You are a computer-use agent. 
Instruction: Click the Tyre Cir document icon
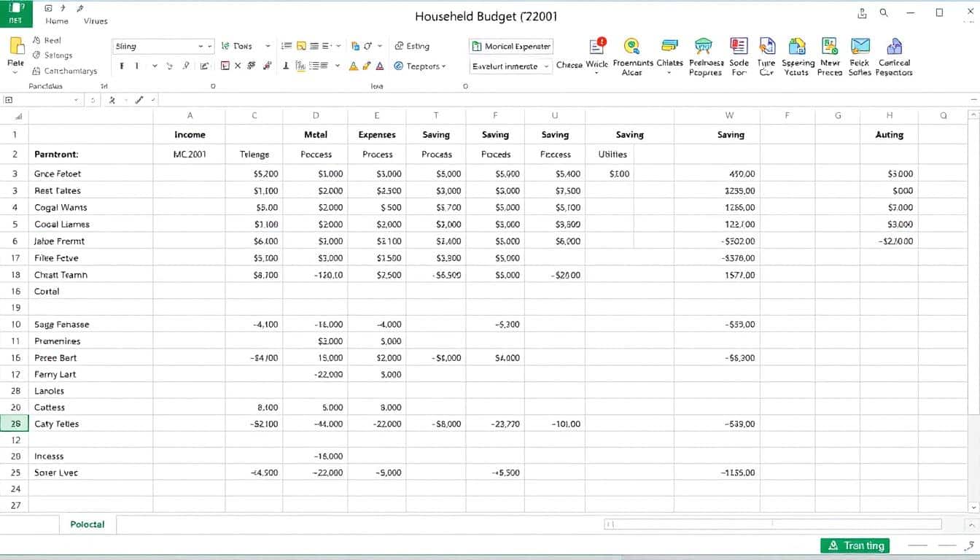tap(766, 46)
